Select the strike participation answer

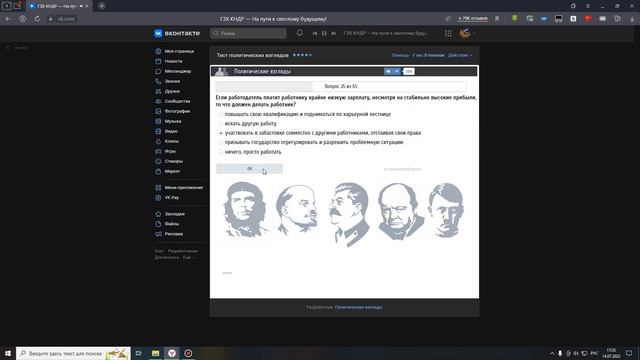(220, 133)
